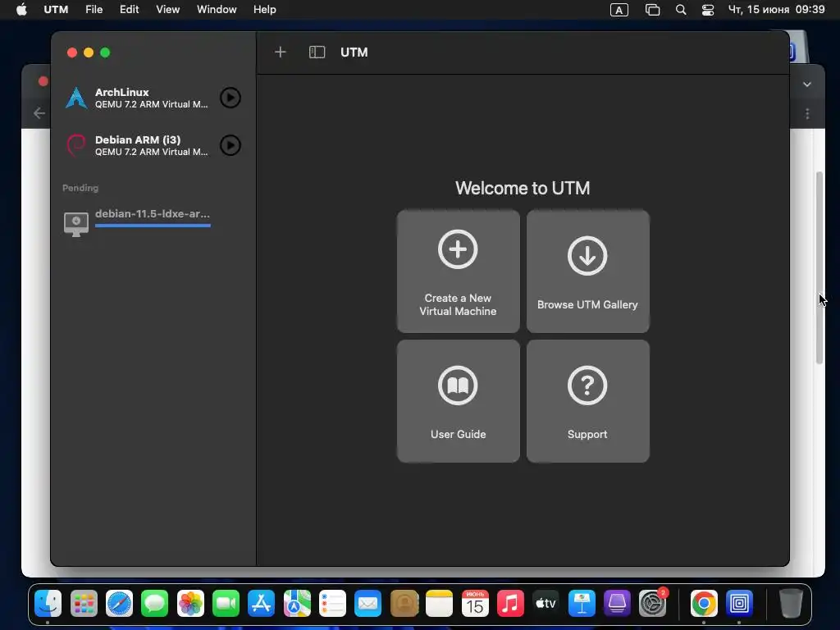Add a new VM with plus toolbar icon
Image resolution: width=840 pixels, height=630 pixels.
coord(281,52)
